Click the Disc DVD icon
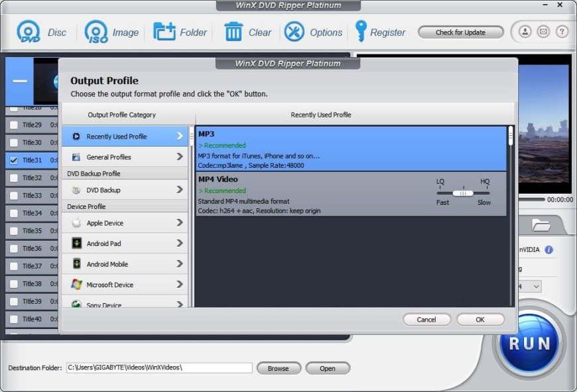This screenshot has height=392, width=577. pyautogui.click(x=29, y=32)
